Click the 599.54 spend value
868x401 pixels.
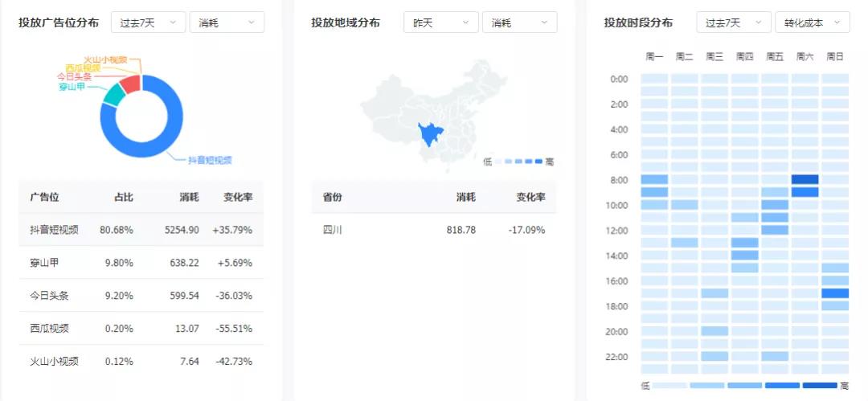185,296
